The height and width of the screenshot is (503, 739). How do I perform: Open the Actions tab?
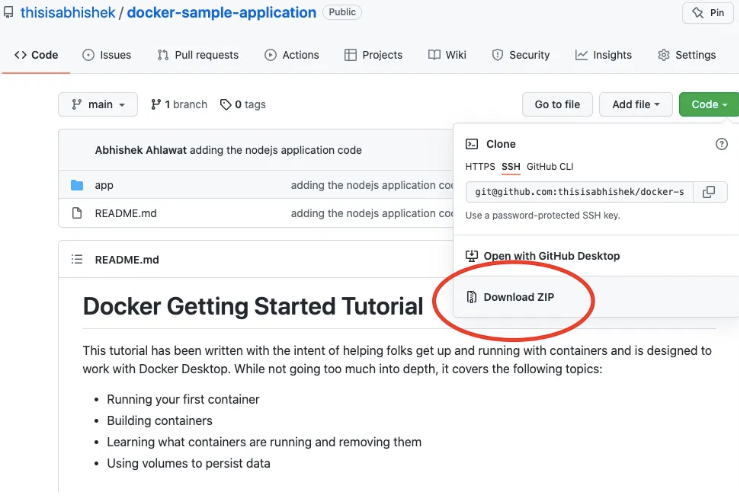[292, 55]
